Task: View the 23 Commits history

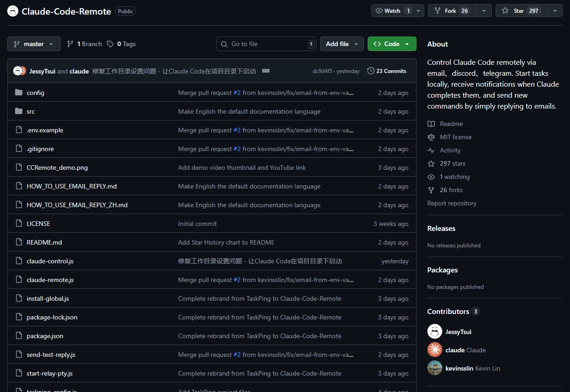Action: tap(387, 71)
